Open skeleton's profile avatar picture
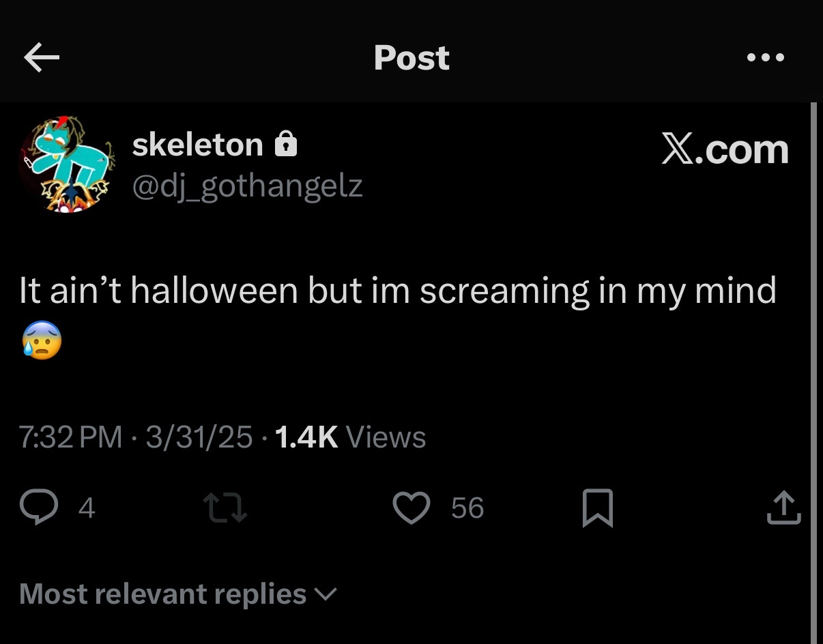The image size is (823, 644). point(67,164)
